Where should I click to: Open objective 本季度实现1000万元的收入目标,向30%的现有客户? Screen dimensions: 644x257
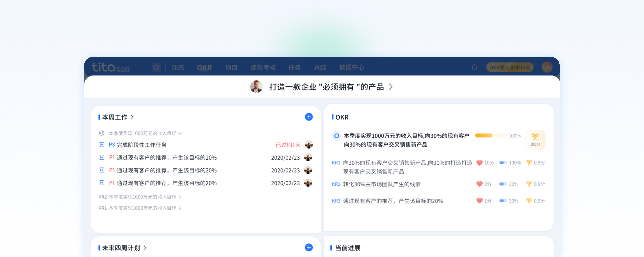point(406,140)
